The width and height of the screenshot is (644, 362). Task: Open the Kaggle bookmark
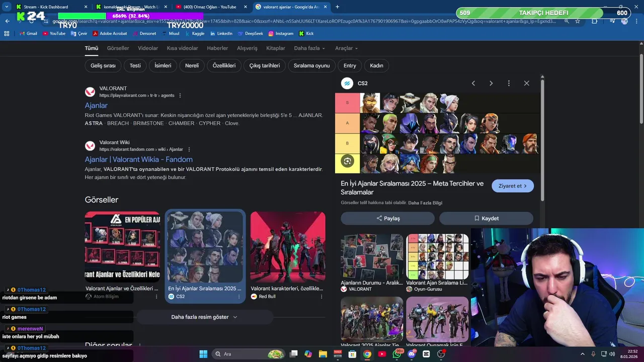click(195, 34)
